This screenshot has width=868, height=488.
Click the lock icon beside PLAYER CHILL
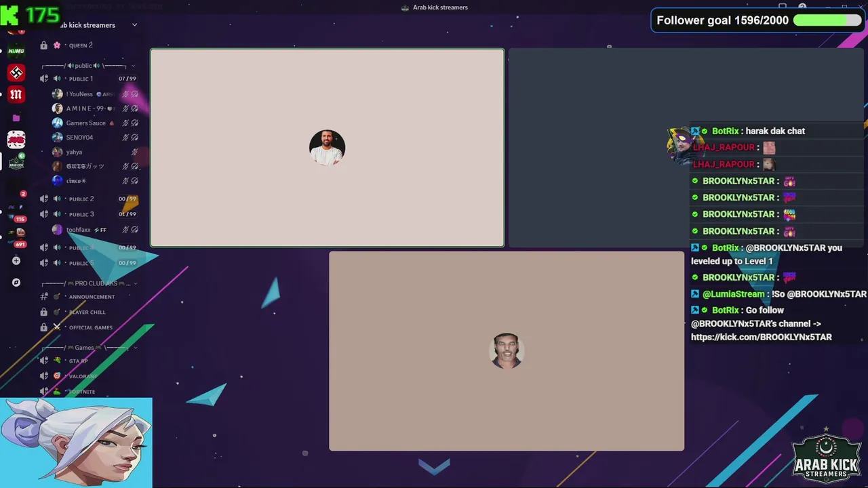pos(44,312)
